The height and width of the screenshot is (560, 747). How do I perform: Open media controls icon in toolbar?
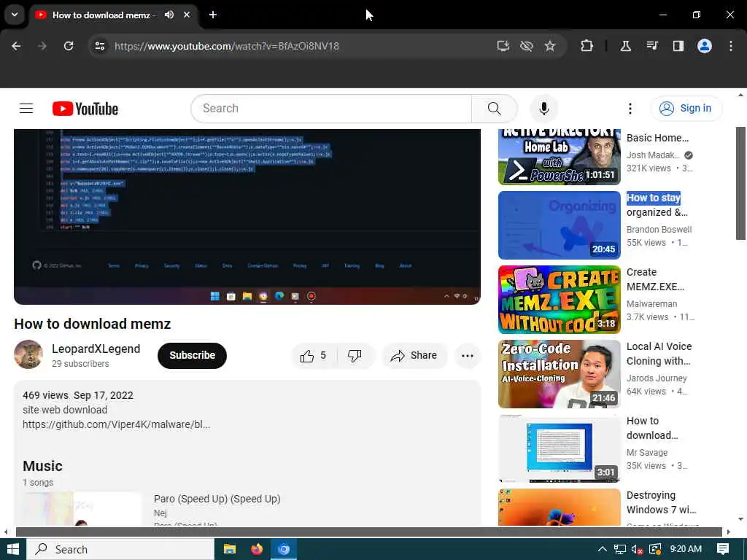651,46
